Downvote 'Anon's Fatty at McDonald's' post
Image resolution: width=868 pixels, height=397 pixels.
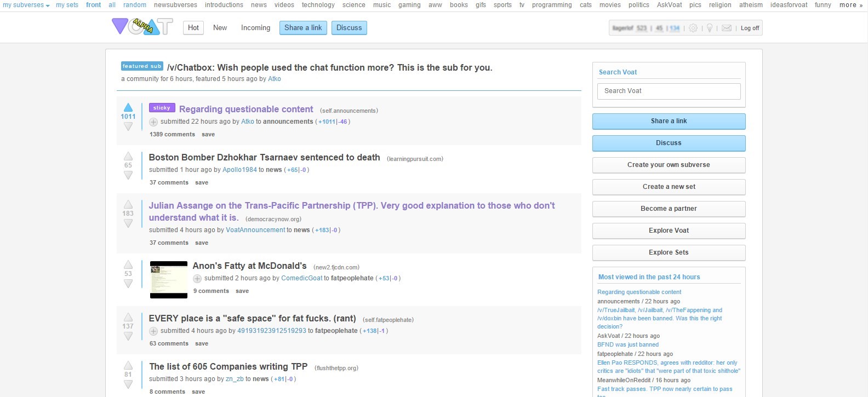128,284
